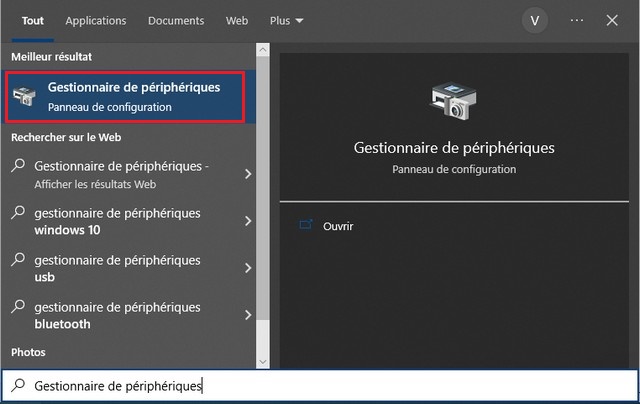This screenshot has width=640, height=404.
Task: Click the results list scrollbar up arrow
Action: pos(263,50)
